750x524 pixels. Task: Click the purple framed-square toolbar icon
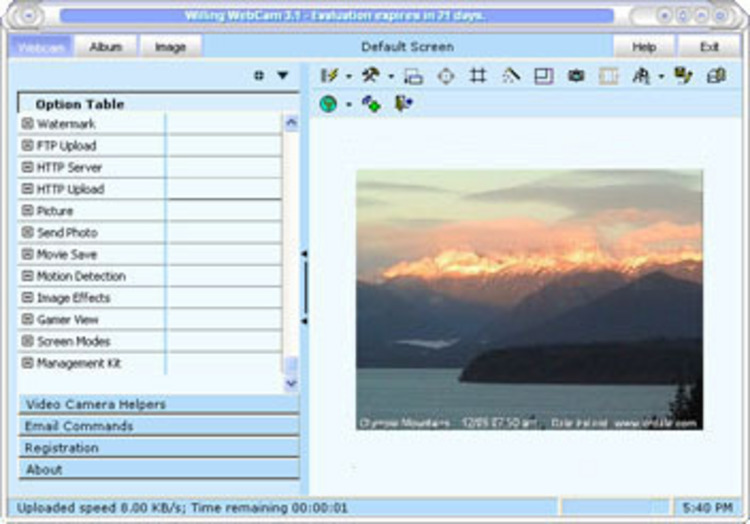coord(544,76)
